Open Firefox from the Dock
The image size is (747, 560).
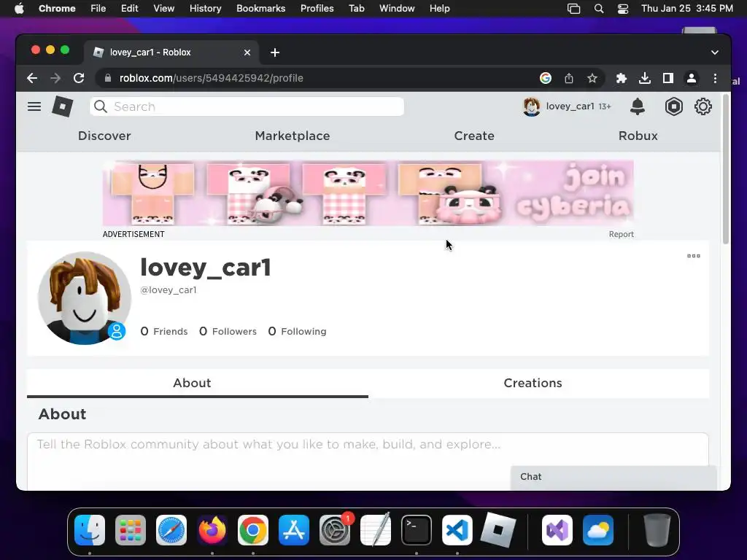coord(212,530)
